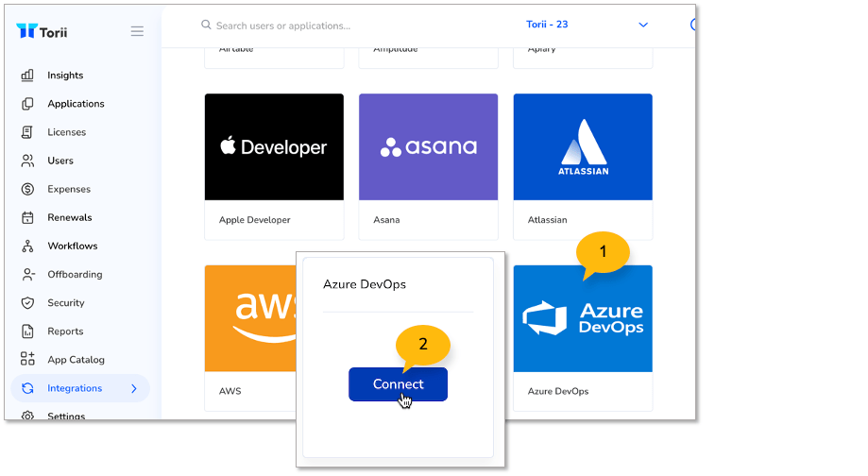Click the Azure DevOps card label under tile
The image size is (868, 476).
558,391
